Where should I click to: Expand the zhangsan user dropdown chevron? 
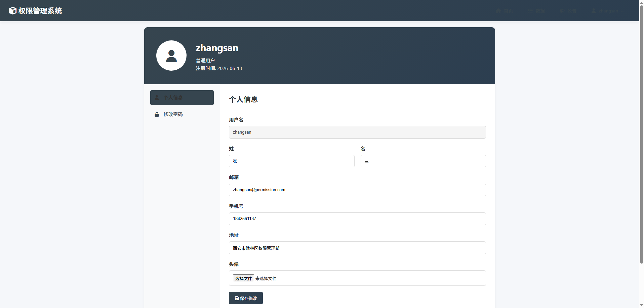pyautogui.click(x=623, y=11)
